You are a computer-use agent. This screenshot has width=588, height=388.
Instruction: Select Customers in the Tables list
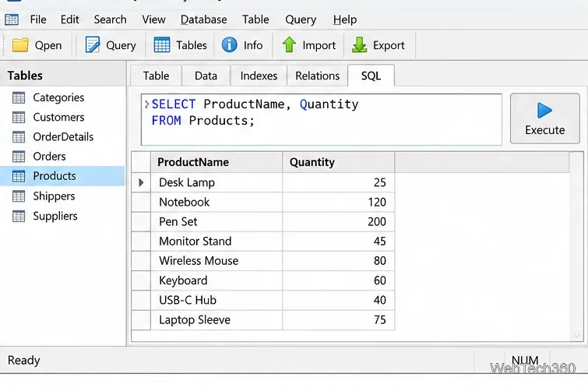click(58, 118)
